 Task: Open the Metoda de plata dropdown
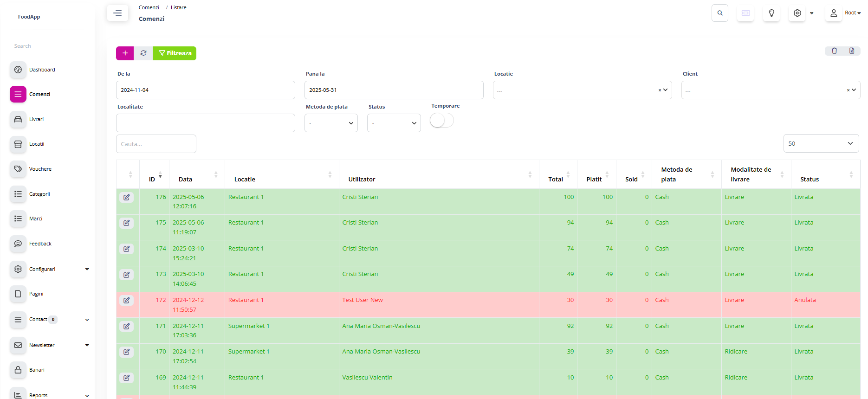point(331,123)
